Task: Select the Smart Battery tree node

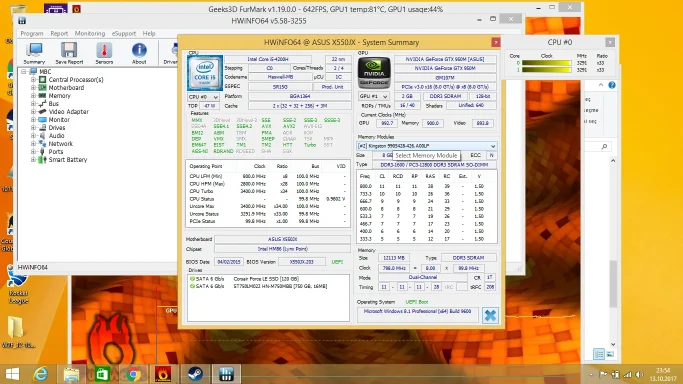Action: point(68,160)
